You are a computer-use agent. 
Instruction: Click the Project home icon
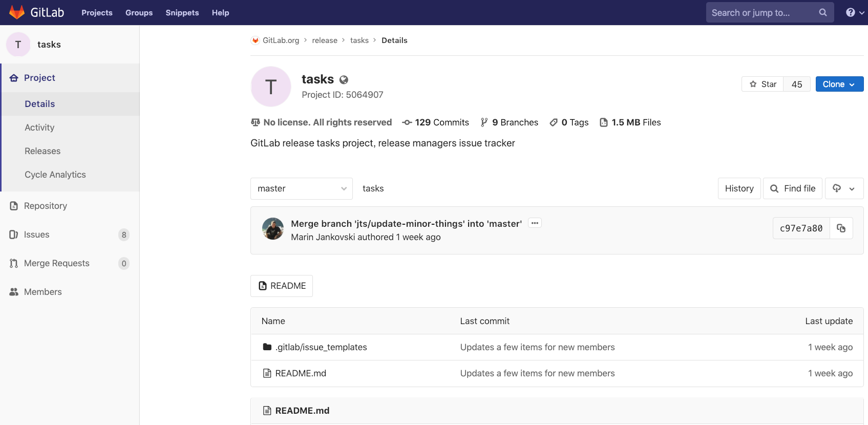pyautogui.click(x=14, y=78)
